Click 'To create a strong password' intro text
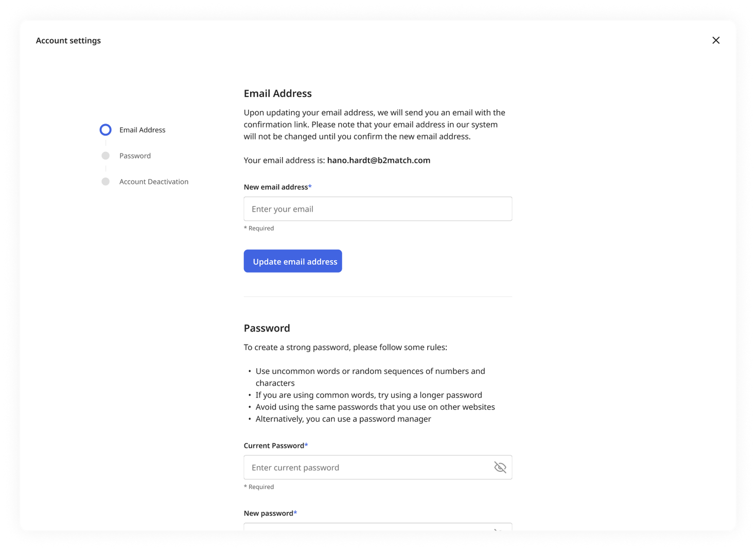The height and width of the screenshot is (551, 756). click(x=345, y=347)
